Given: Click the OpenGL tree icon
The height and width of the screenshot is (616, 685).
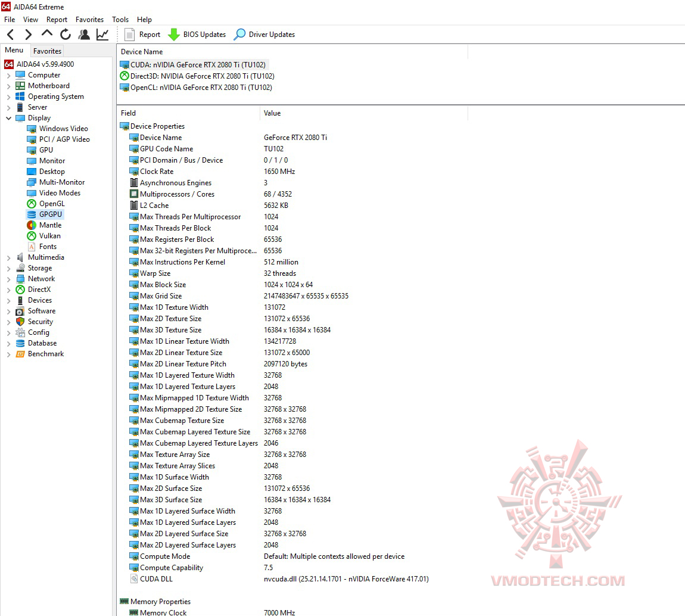Looking at the screenshot, I should pos(32,204).
